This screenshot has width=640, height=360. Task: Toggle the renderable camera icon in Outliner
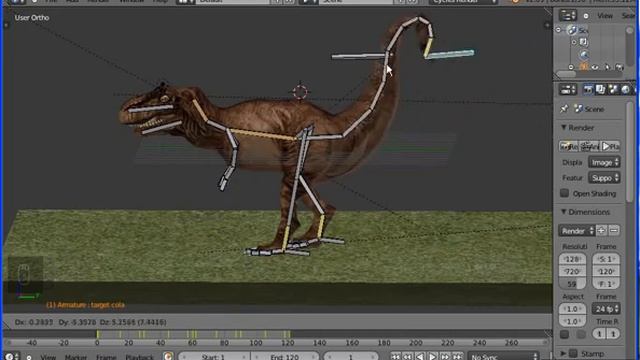click(x=619, y=67)
